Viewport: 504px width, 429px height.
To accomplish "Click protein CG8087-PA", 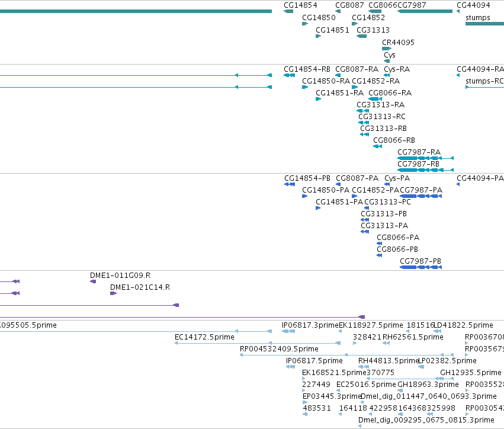I will (338, 184).
